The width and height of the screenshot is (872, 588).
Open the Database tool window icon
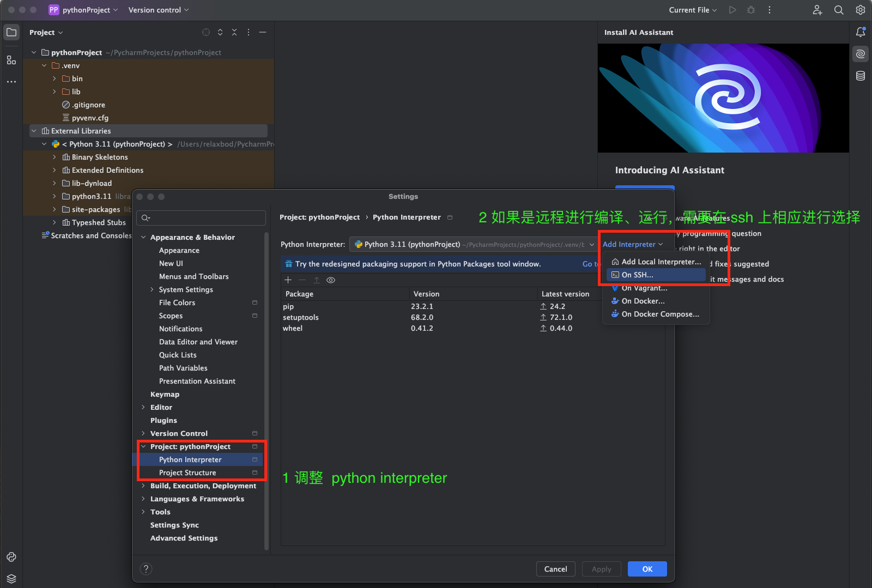(861, 76)
